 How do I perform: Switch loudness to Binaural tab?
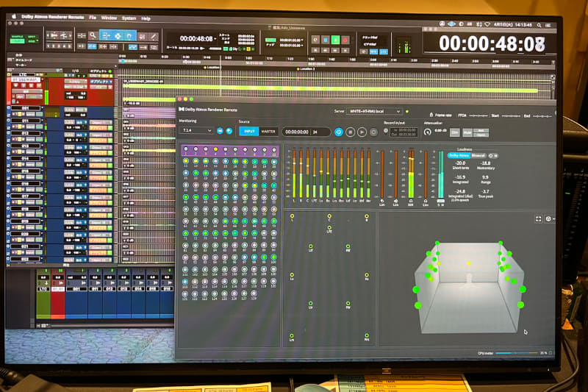pos(478,155)
